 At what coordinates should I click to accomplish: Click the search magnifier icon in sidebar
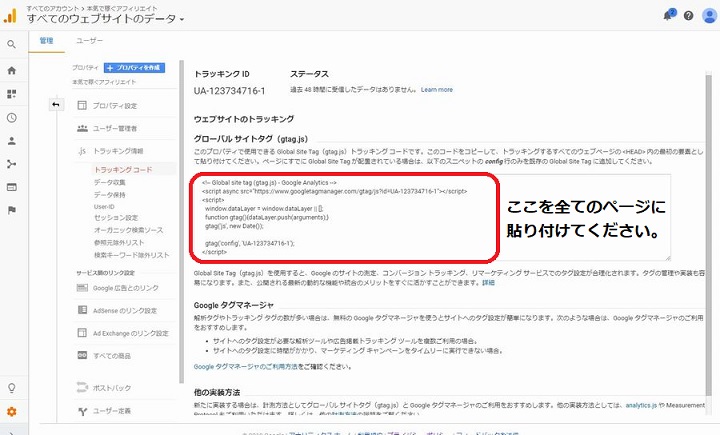pos(11,45)
